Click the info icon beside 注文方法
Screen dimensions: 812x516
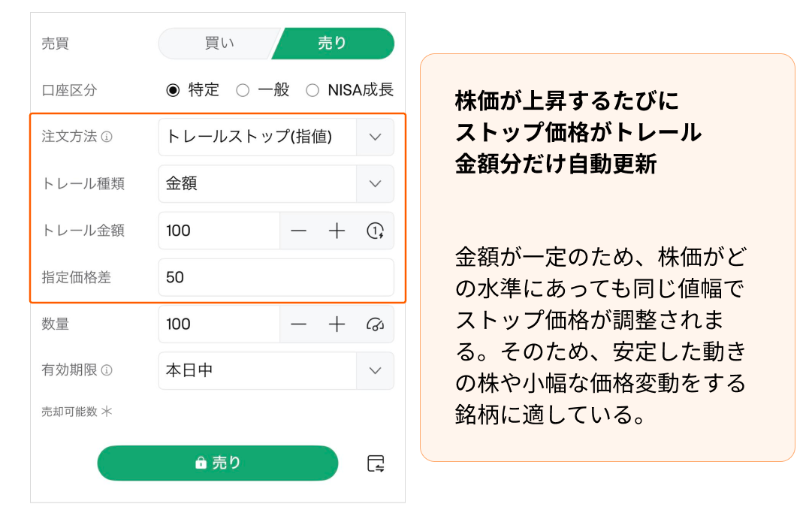click(x=107, y=137)
